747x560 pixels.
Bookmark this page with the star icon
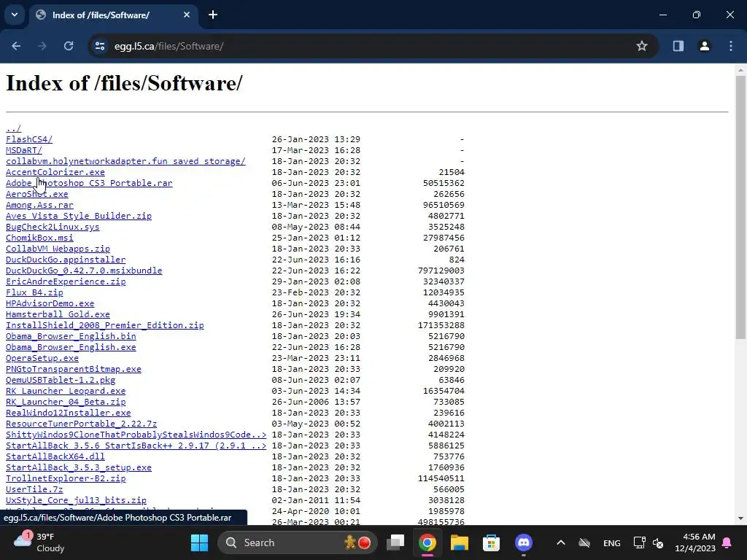point(642,46)
